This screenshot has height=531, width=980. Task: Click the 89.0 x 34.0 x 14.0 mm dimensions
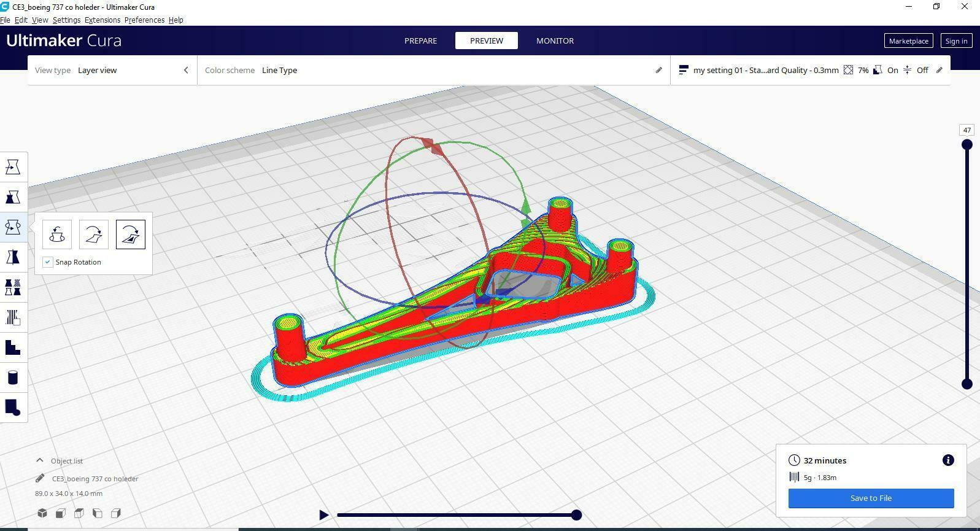click(69, 494)
